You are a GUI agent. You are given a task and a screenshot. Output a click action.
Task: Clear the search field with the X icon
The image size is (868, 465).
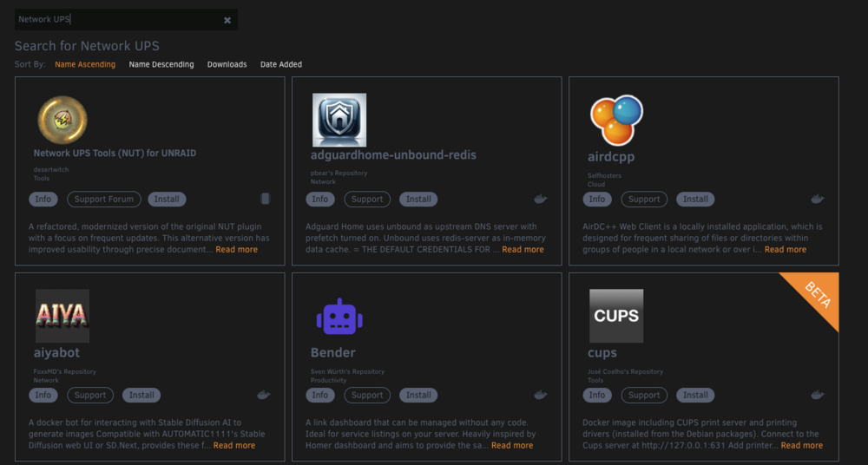[x=227, y=20]
